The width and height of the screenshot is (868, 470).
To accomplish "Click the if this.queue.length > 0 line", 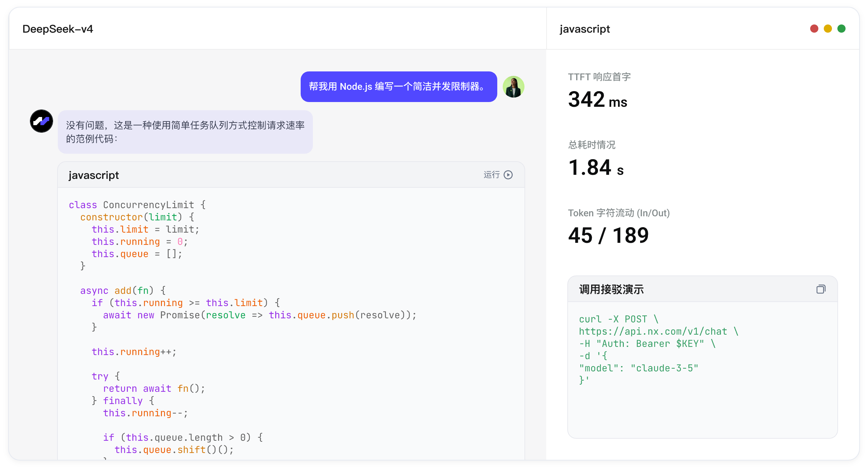I will click(x=183, y=438).
